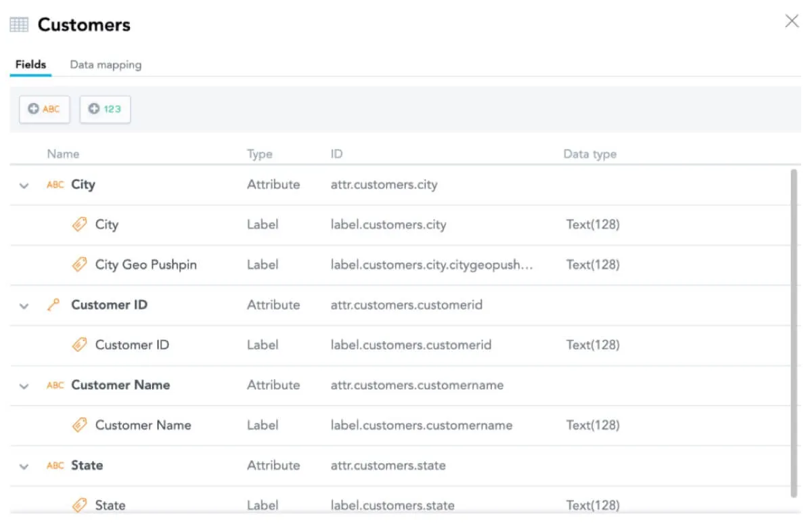Switch to the Data mapping tab
812x528 pixels.
[x=106, y=65]
